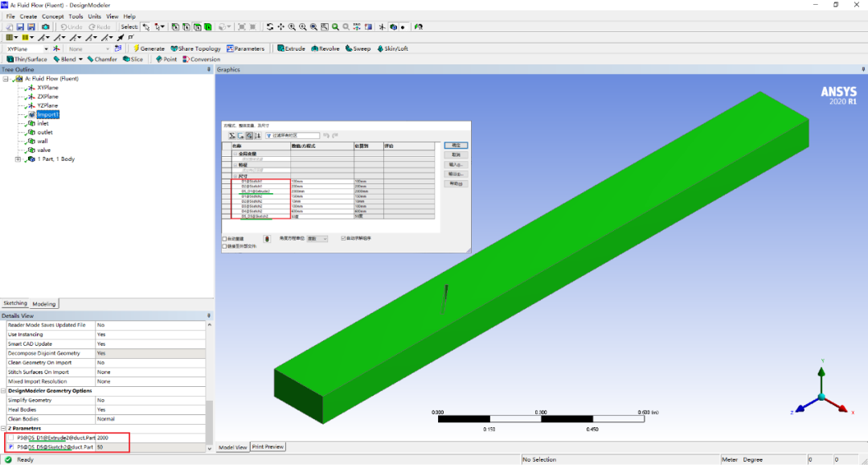Click the Heal Bodies value Yes

pos(150,409)
